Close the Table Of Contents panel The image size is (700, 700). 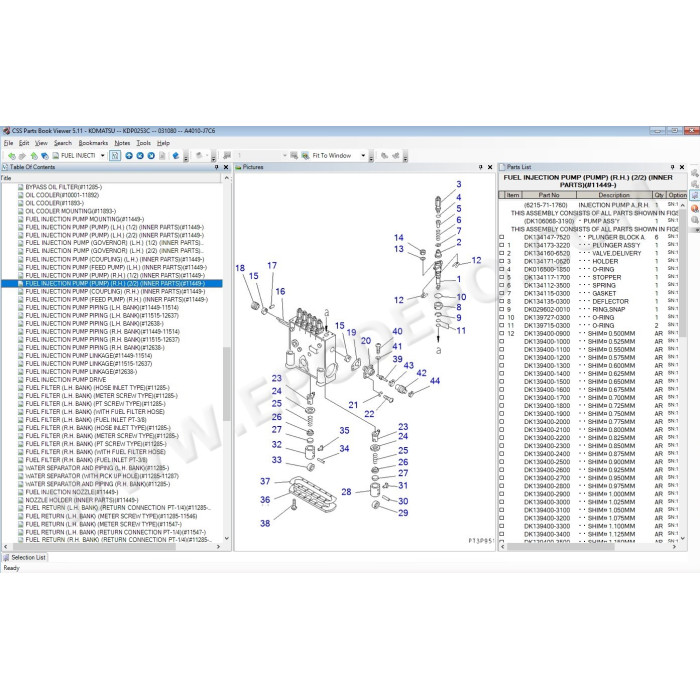(x=226, y=167)
